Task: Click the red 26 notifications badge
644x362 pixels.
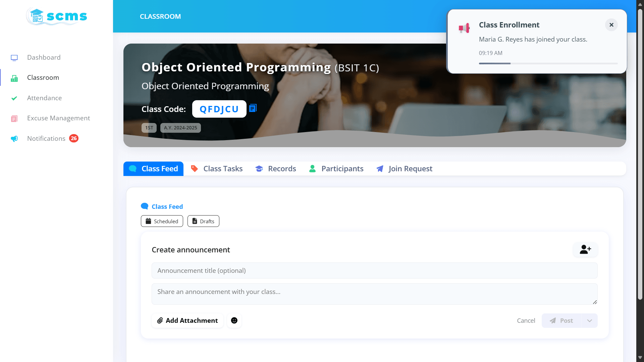Action: (74, 138)
